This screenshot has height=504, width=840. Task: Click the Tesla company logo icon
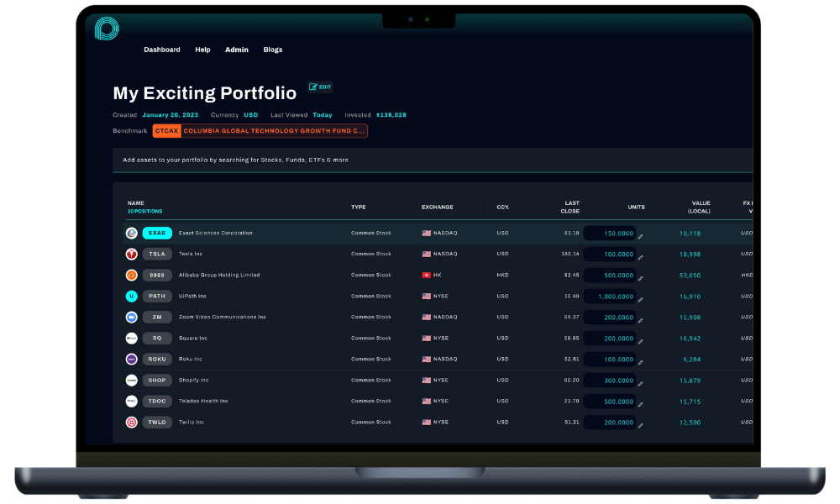131,254
